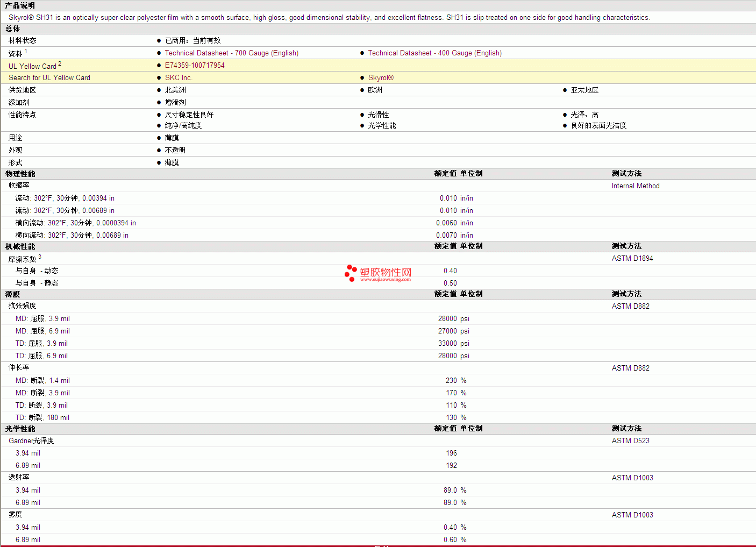
Task: Click the '物理性能' section header
Action: pyautogui.click(x=20, y=174)
